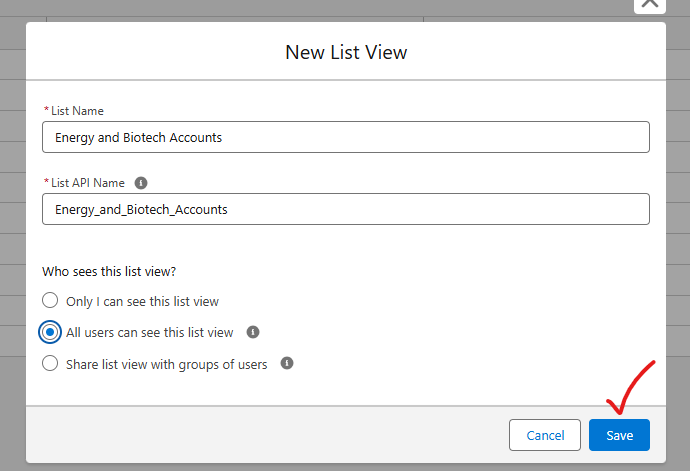Cancel creating the list view
The image size is (690, 471).
[545, 435]
